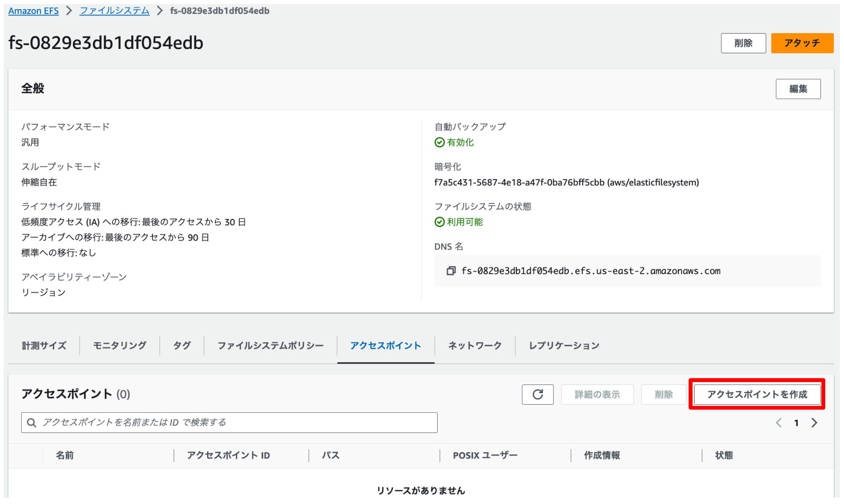Switch to the 計測サイズ tab
This screenshot has height=504, width=844.
44,346
